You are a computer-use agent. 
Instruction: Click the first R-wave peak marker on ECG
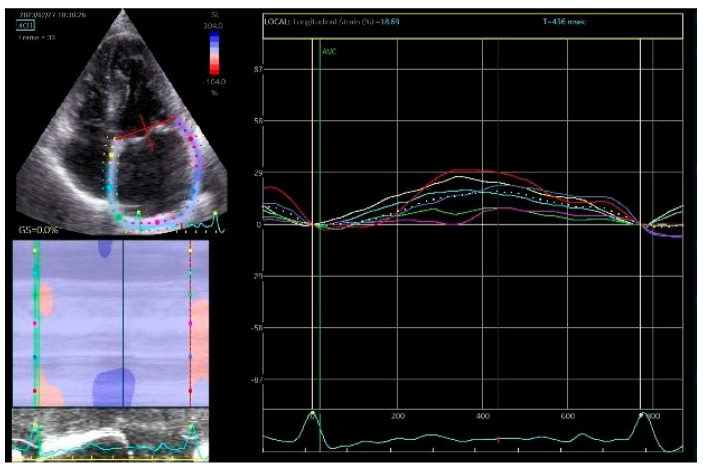point(312,413)
